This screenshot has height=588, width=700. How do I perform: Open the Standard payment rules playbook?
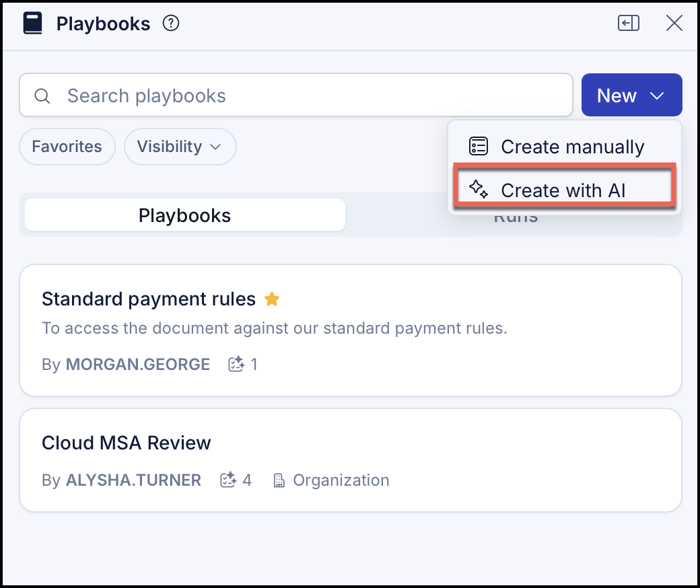pyautogui.click(x=351, y=330)
